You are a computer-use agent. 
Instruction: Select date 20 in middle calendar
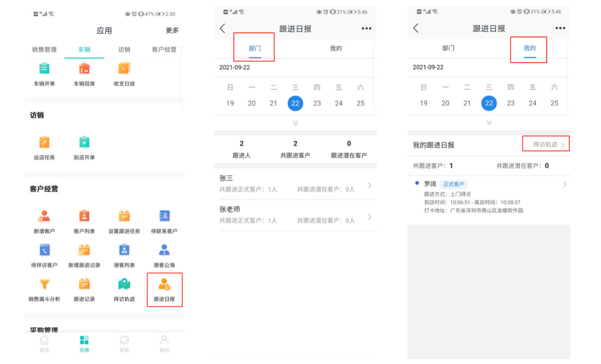[252, 103]
